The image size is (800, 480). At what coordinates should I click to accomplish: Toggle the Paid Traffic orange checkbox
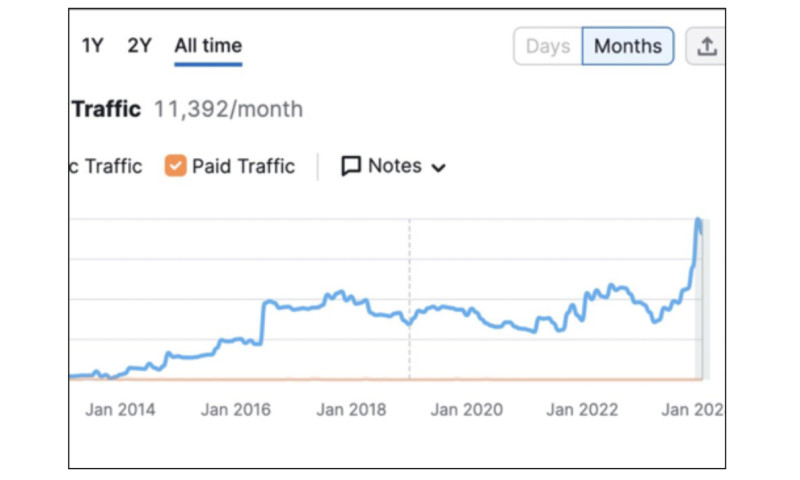click(175, 166)
